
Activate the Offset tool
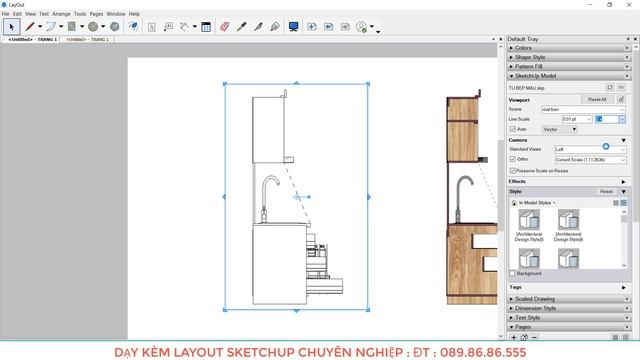pos(133,27)
